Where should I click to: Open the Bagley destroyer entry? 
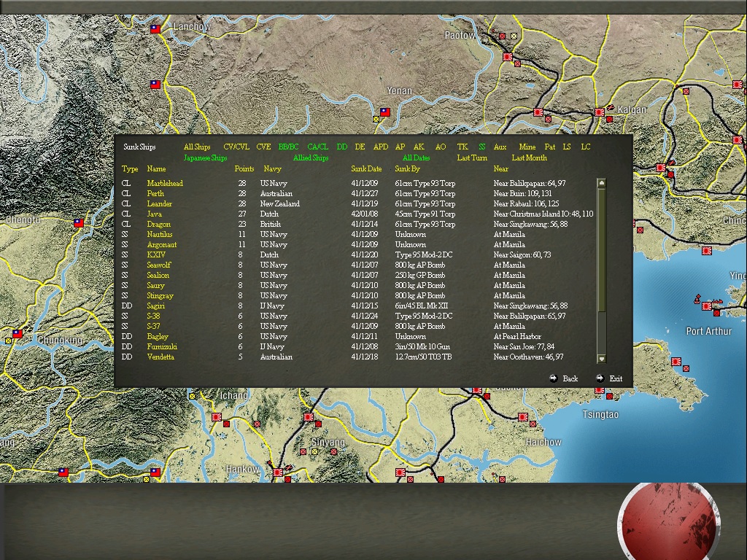pyautogui.click(x=158, y=336)
